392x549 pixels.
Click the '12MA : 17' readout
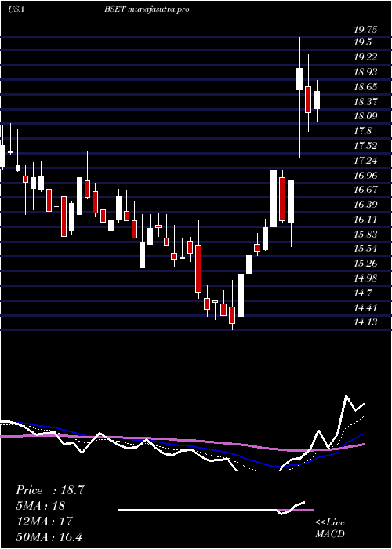pyautogui.click(x=44, y=521)
